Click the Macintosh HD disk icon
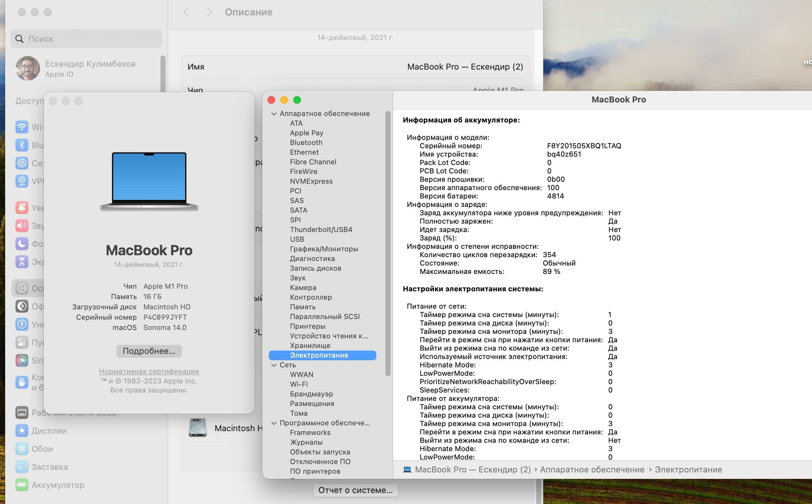Screen dimensions: 812x504 (198, 428)
